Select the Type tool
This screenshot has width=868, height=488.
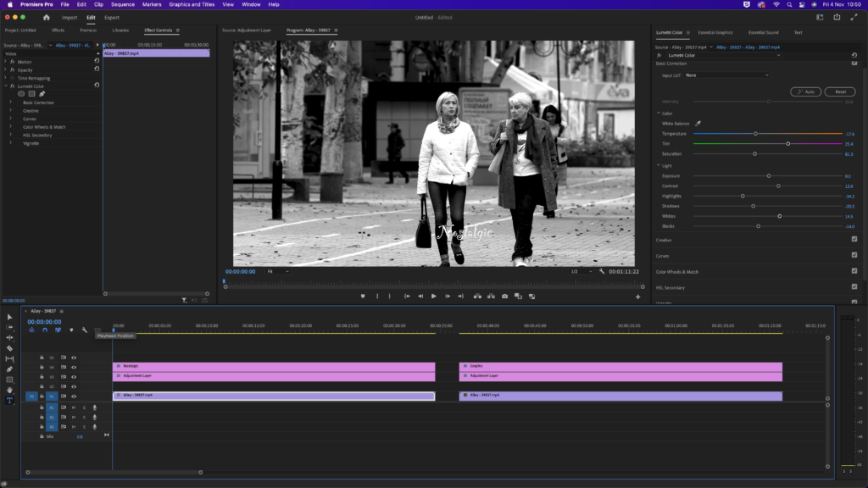pyautogui.click(x=9, y=401)
